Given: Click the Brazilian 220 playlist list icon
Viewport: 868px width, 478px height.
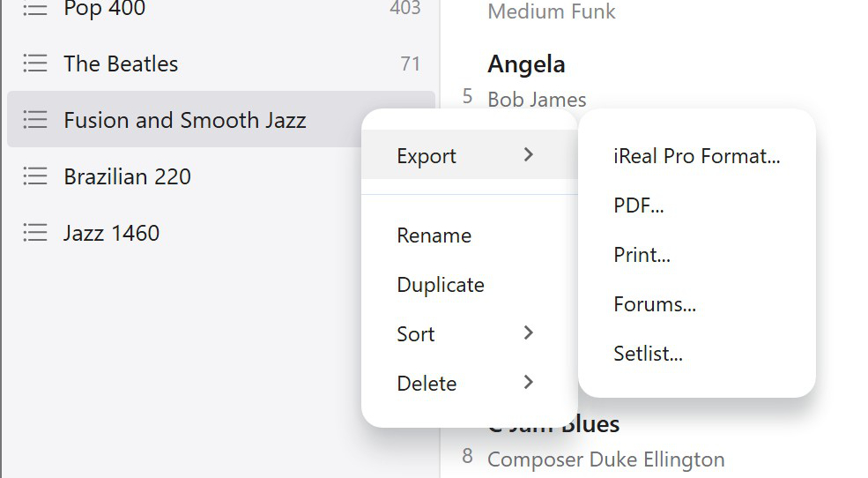Looking at the screenshot, I should (x=34, y=176).
